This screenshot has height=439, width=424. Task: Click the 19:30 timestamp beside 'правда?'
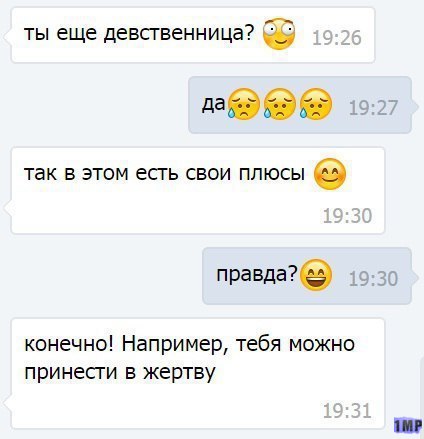point(373,279)
